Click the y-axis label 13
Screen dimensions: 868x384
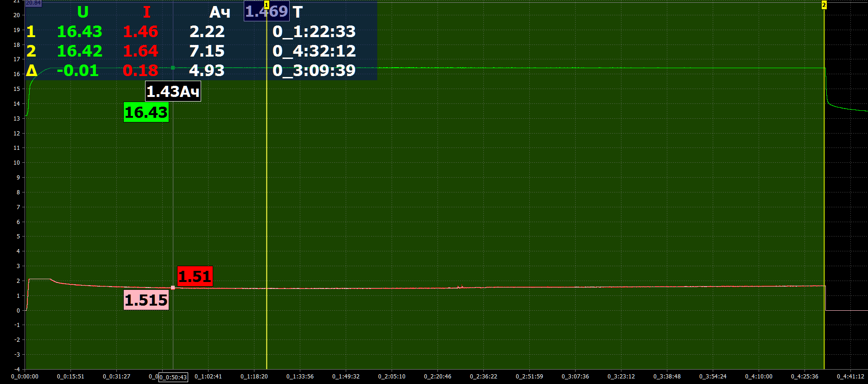[x=17, y=119]
